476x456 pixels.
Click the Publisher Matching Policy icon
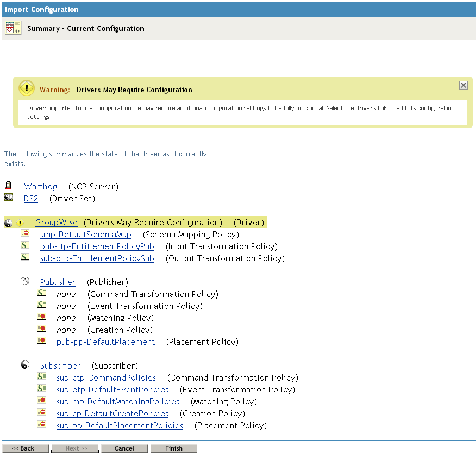point(42,316)
